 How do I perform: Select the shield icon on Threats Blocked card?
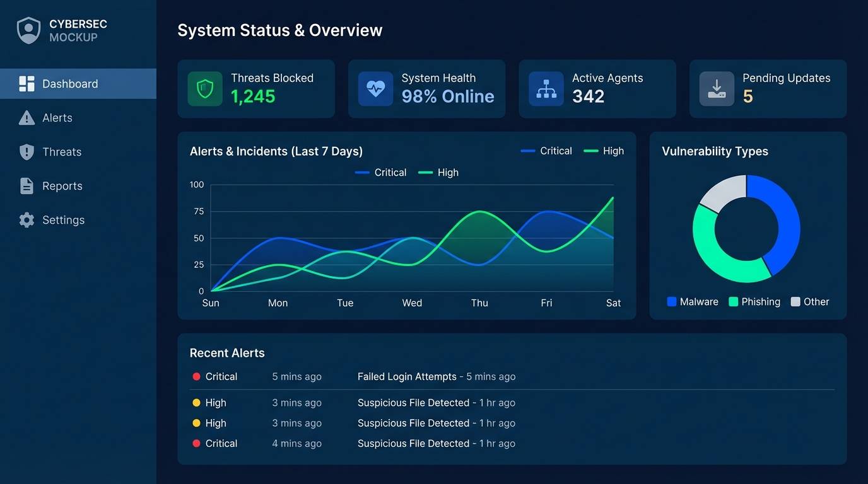point(204,89)
